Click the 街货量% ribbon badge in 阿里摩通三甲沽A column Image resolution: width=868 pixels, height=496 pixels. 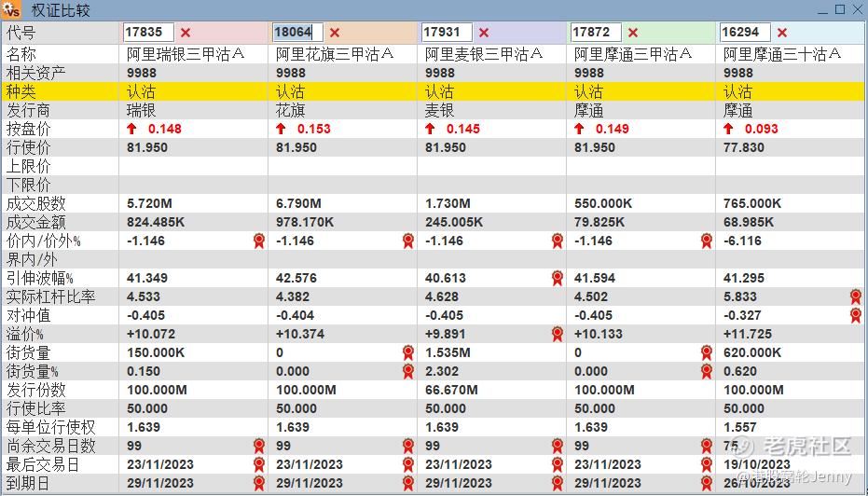707,371
